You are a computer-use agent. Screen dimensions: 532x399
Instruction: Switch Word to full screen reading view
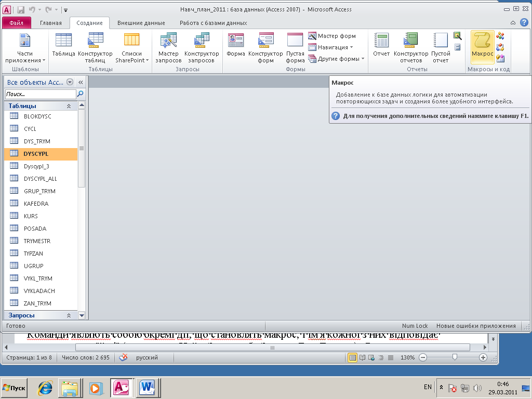coord(362,357)
